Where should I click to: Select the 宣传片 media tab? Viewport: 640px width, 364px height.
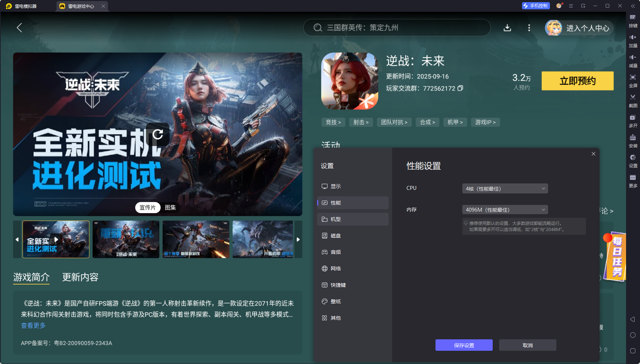click(x=148, y=207)
